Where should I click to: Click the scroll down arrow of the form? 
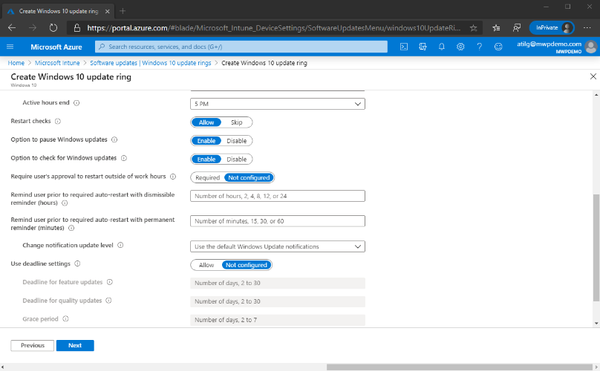pos(596,323)
